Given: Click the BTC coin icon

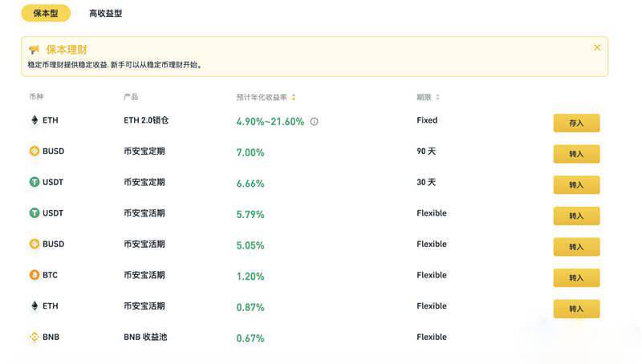Looking at the screenshot, I should coord(34,275).
